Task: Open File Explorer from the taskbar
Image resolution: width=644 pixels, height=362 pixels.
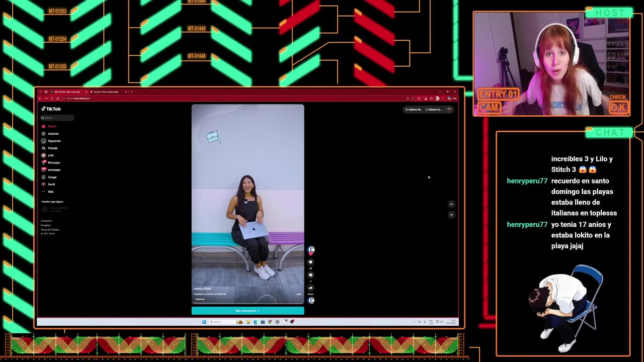Action: (x=248, y=322)
